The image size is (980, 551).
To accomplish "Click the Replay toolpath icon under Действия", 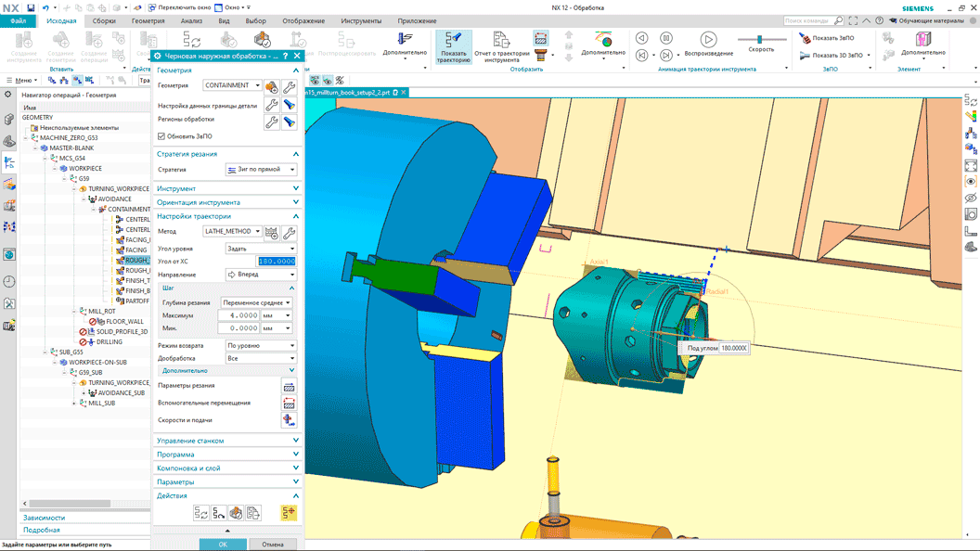I will tap(218, 513).
